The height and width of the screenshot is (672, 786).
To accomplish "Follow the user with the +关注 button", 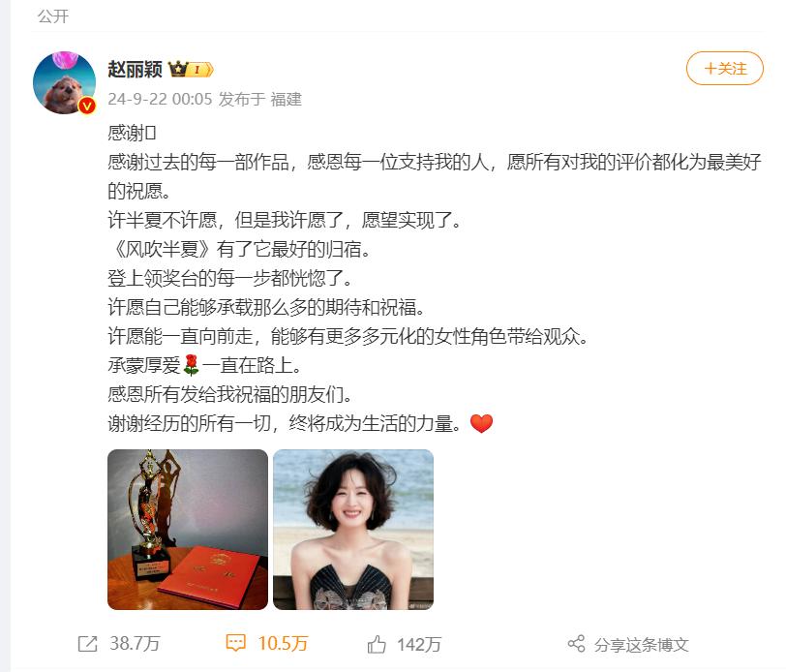I will pyautogui.click(x=724, y=68).
